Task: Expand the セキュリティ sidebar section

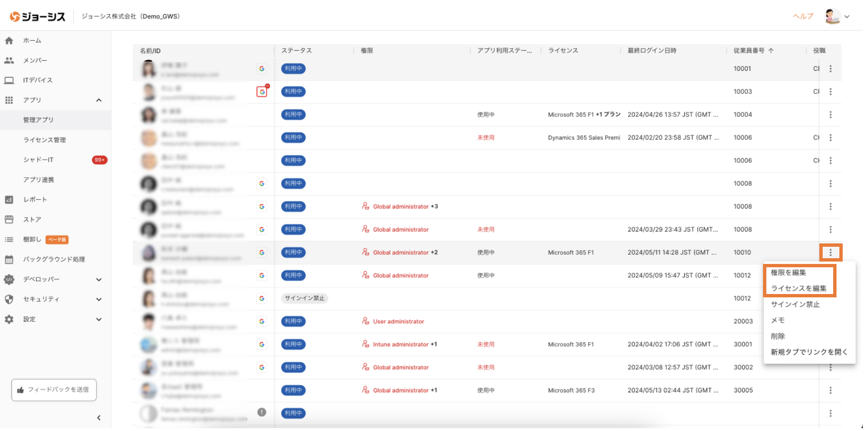Action: point(99,300)
